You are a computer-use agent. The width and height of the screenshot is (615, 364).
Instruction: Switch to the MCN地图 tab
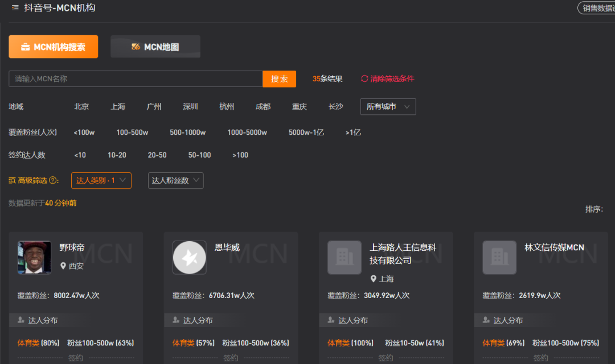(x=155, y=47)
